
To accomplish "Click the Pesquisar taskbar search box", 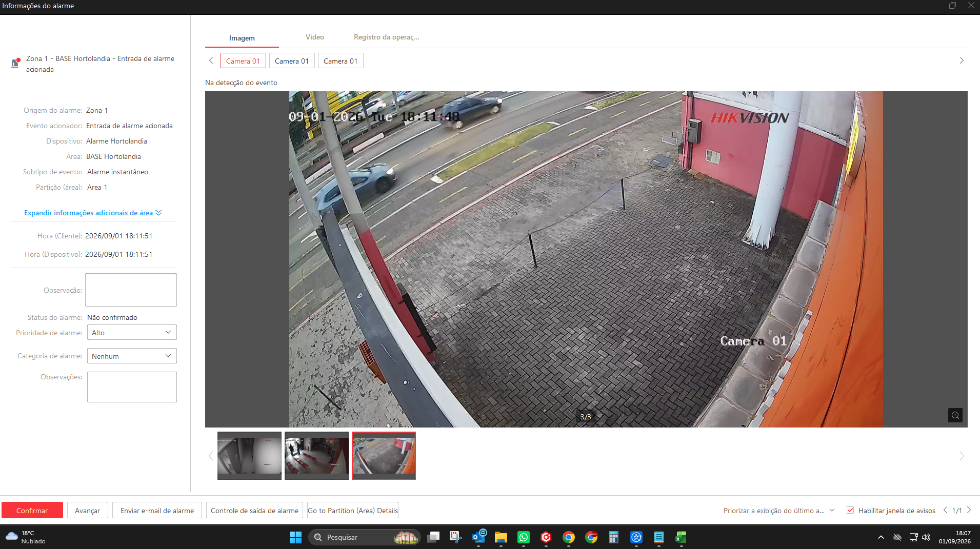I will (x=364, y=537).
